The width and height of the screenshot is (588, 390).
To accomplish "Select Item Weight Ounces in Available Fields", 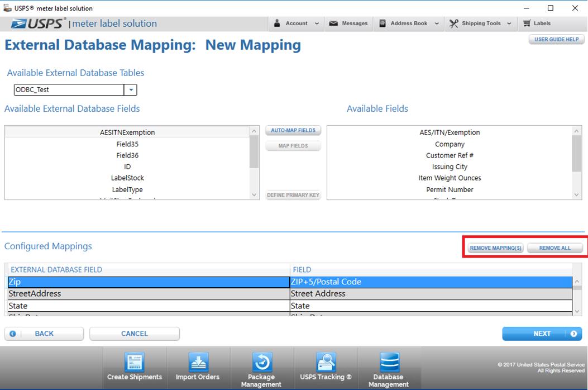I will click(x=450, y=178).
